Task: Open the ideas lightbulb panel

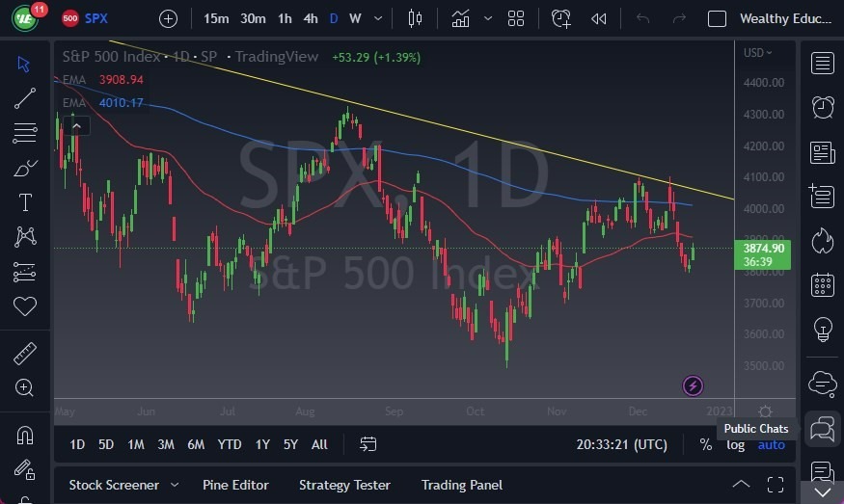Action: 823,330
